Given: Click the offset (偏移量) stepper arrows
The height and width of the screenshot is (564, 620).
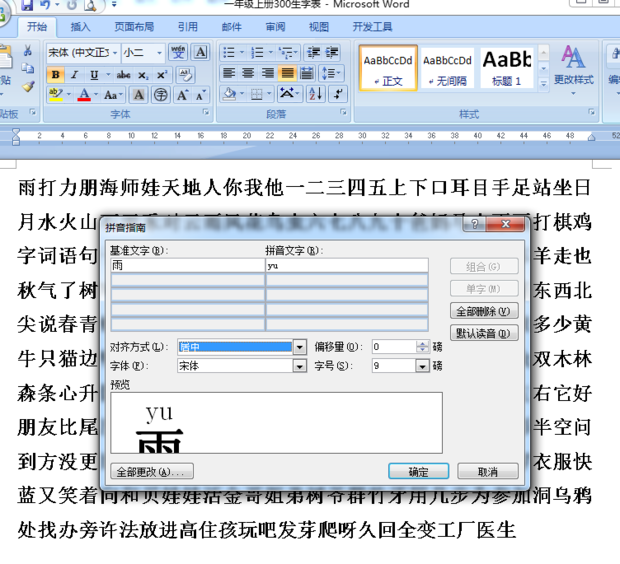Looking at the screenshot, I should coord(422,347).
